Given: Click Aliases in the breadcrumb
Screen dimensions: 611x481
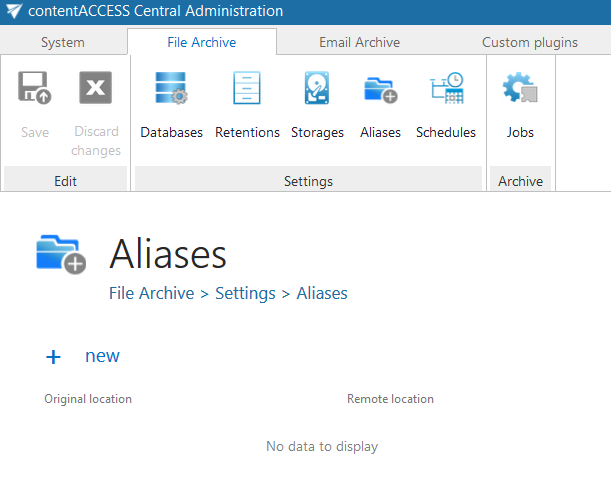Looking at the screenshot, I should pyautogui.click(x=322, y=293).
